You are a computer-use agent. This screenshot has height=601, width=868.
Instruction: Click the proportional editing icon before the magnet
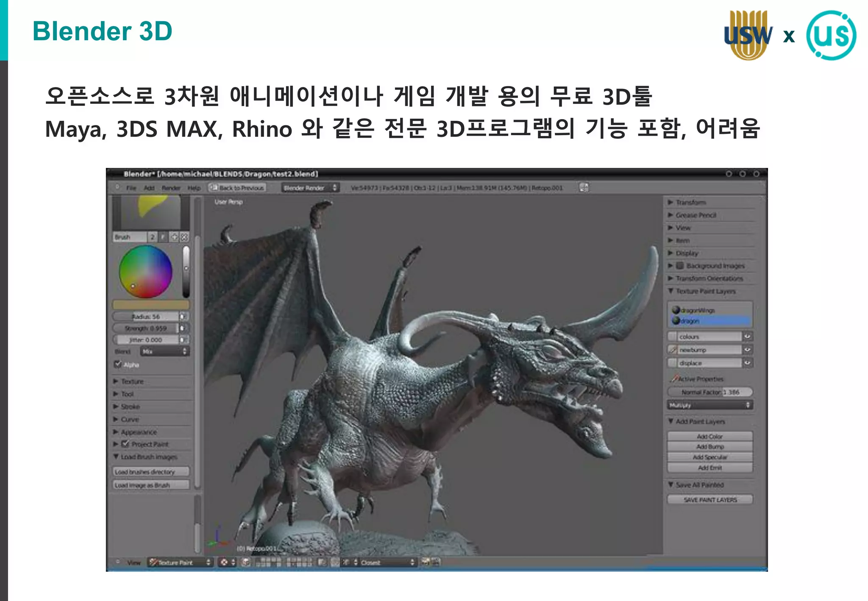335,562
